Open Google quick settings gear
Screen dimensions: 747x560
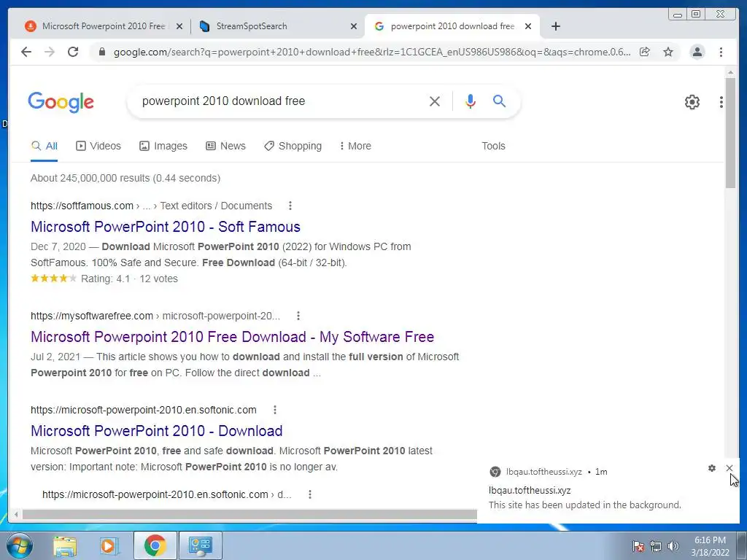click(692, 102)
